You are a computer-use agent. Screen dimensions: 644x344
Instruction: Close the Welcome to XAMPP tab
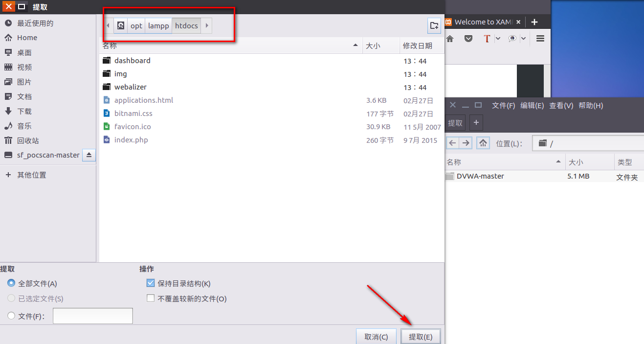(x=518, y=22)
